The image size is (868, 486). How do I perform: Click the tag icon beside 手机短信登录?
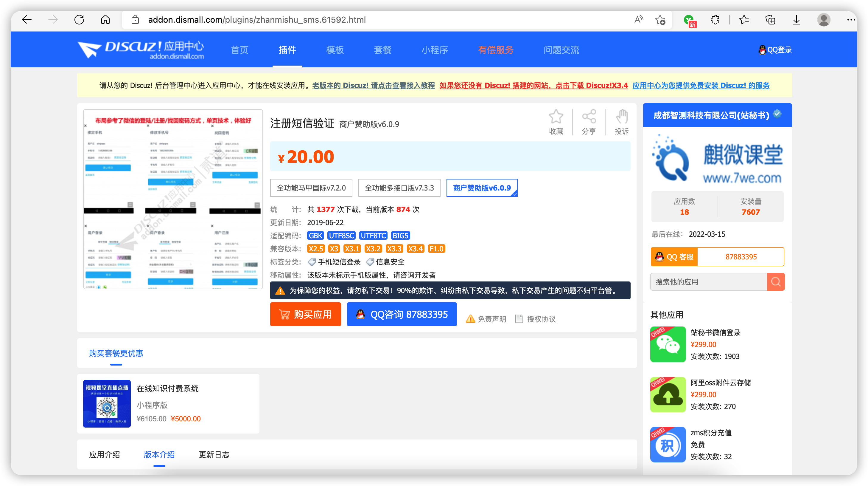point(312,261)
